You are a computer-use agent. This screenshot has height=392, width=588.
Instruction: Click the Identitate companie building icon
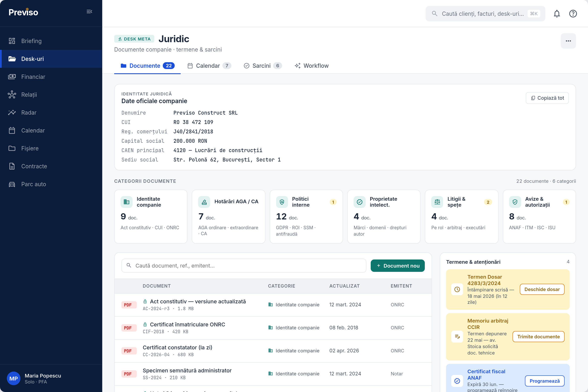tap(127, 202)
